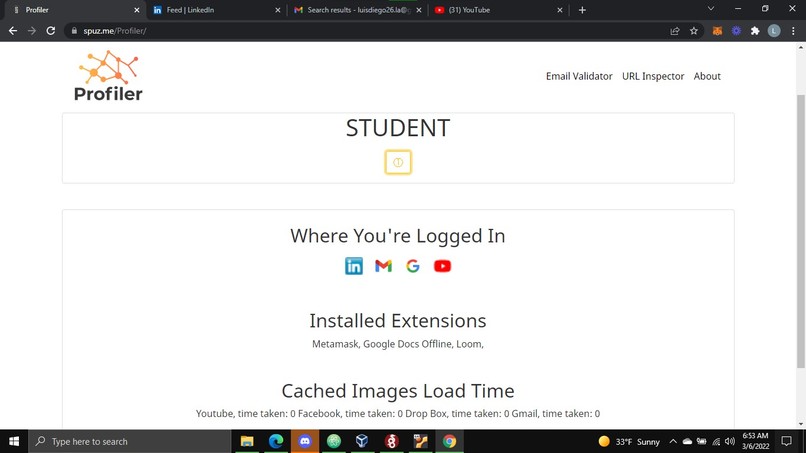Viewport: 806px width, 453px height.
Task: Open the Extensions puzzle menu
Action: click(x=755, y=31)
